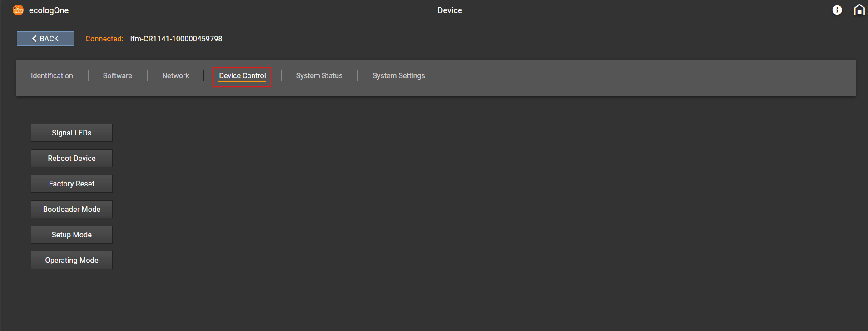The width and height of the screenshot is (868, 331).
Task: Choose the Factory Reset button
Action: click(72, 184)
